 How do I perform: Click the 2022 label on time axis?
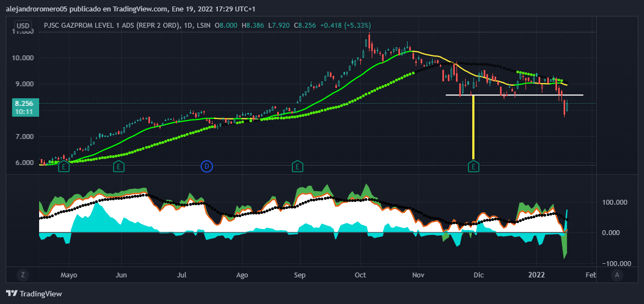pyautogui.click(x=537, y=275)
